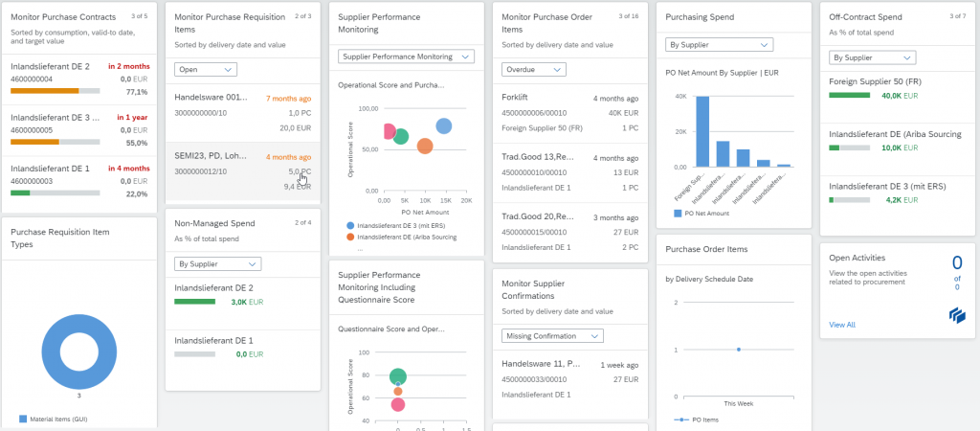
Task: Open the Open status dropdown in Requisition Items
Action: point(206,69)
